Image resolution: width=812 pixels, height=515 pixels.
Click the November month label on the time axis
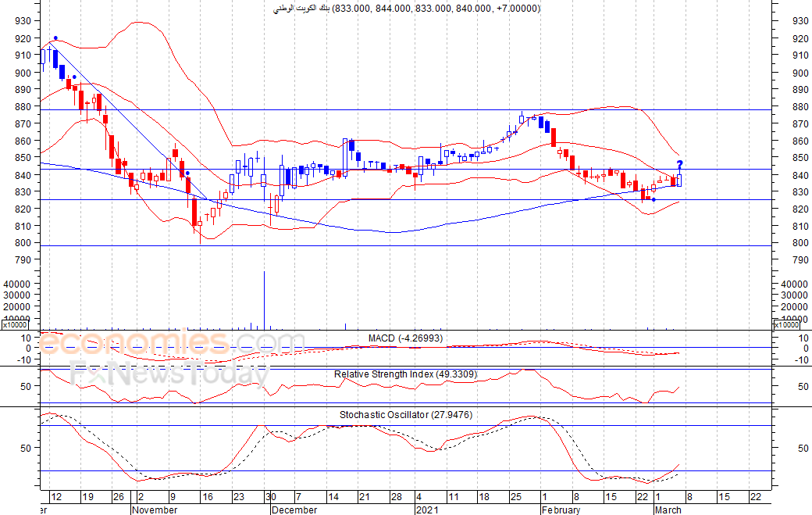click(x=155, y=510)
